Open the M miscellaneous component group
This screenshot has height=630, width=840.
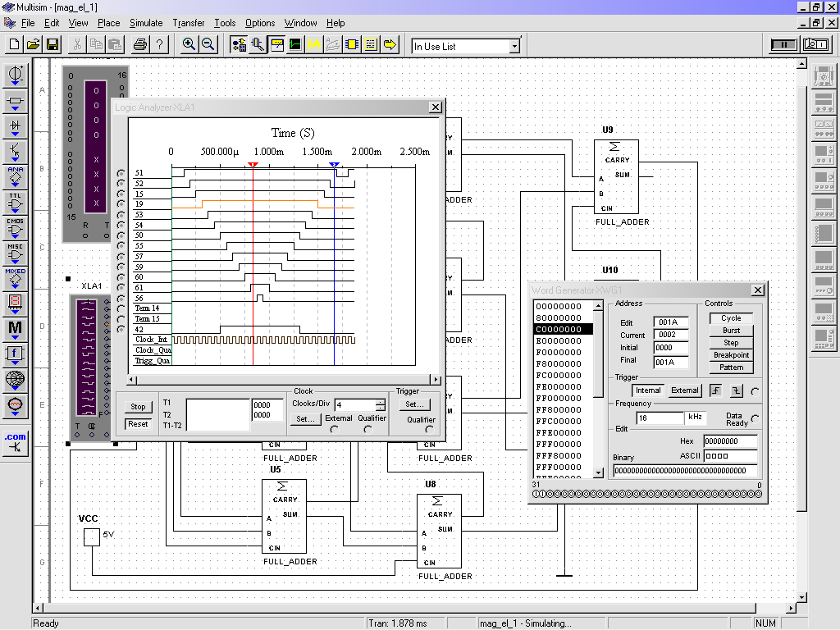tap(15, 329)
